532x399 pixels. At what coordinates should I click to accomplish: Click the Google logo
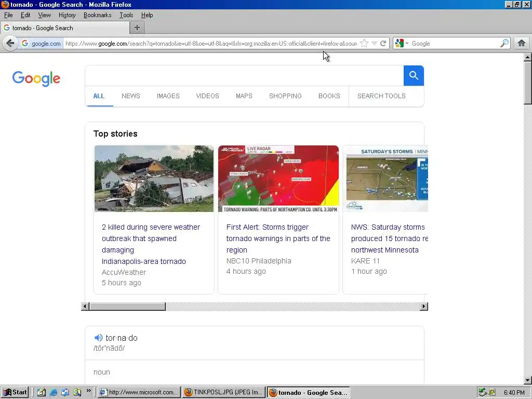pos(36,79)
